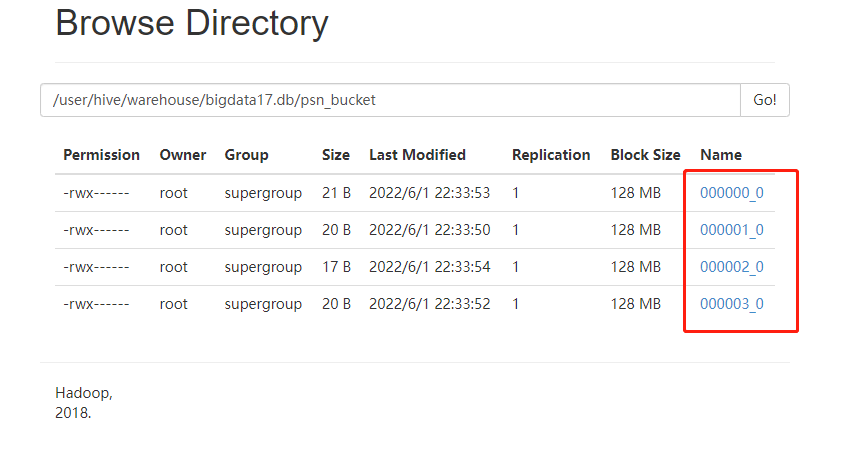Open file 000000_0

[x=731, y=193]
